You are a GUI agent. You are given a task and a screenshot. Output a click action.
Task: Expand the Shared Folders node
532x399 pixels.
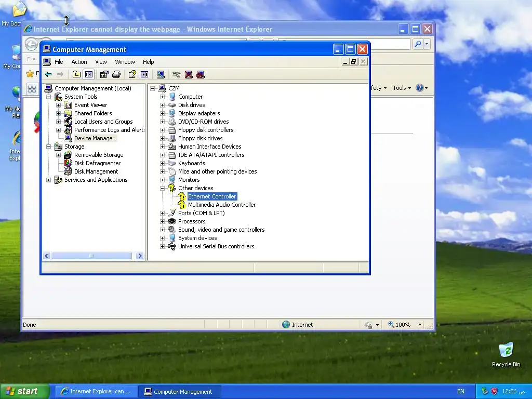tap(58, 113)
